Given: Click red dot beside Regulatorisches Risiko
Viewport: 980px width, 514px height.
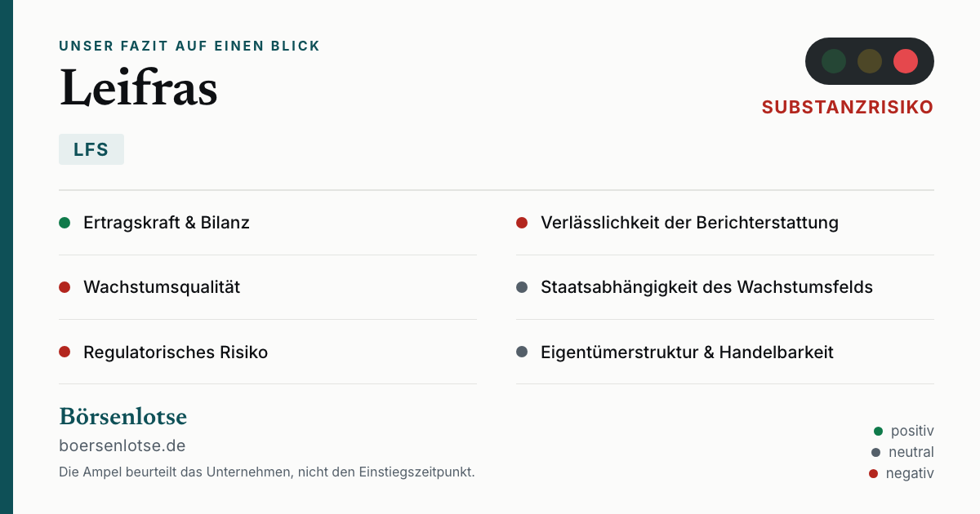Looking at the screenshot, I should [65, 352].
